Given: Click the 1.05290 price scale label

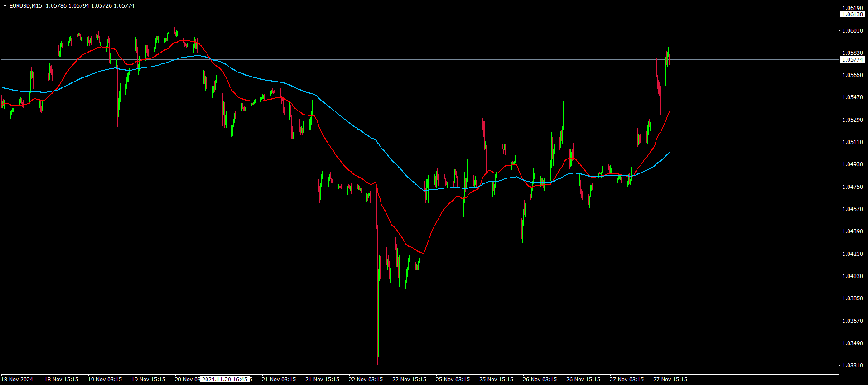Looking at the screenshot, I should click(853, 120).
